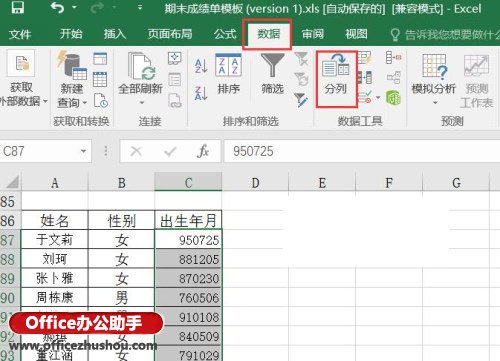Open the 模拟分析 dropdown
Viewport: 500px width, 361px height.
point(434,79)
